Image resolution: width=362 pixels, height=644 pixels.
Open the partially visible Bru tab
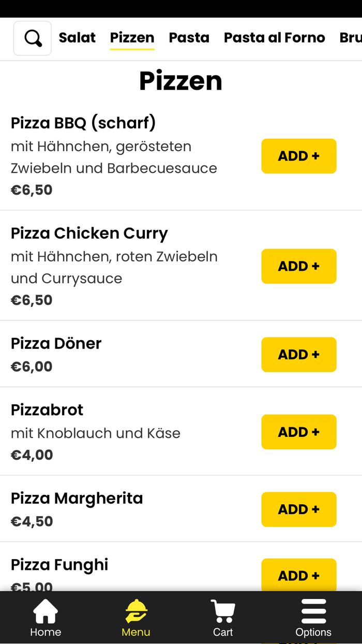pos(350,37)
